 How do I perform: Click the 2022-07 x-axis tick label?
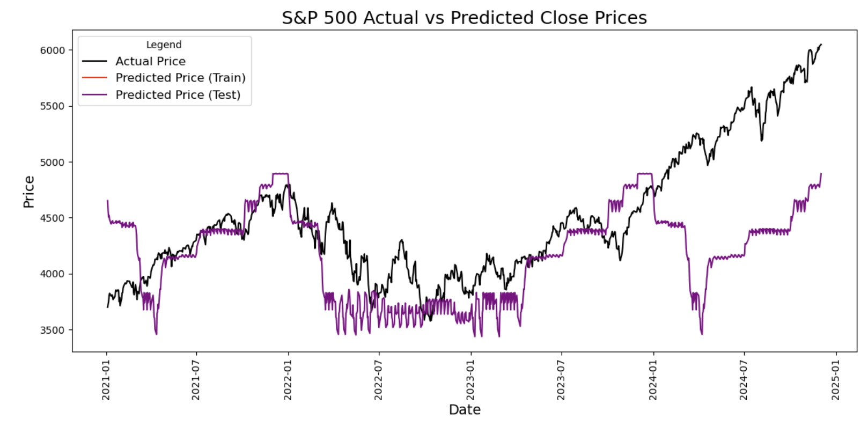379,380
